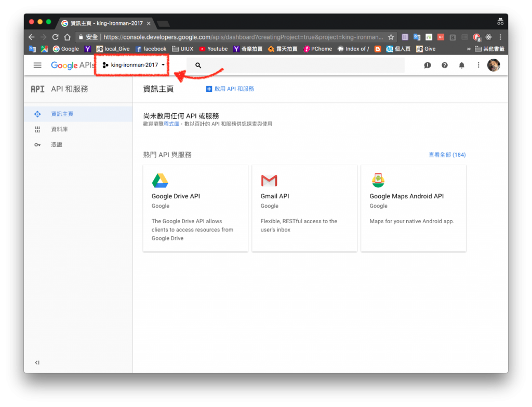Click the Blogger B bookmark icon
This screenshot has width=532, height=407.
[378, 49]
